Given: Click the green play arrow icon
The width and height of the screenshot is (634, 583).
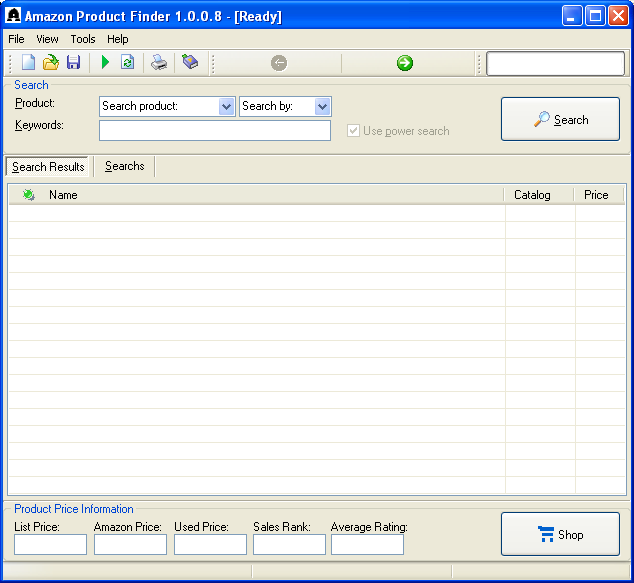Looking at the screenshot, I should click(105, 63).
